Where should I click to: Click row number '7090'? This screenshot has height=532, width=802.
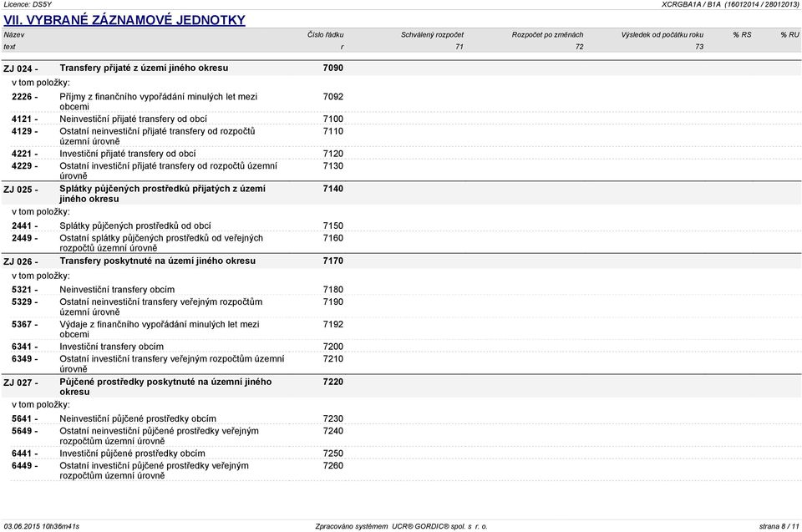[333, 68]
